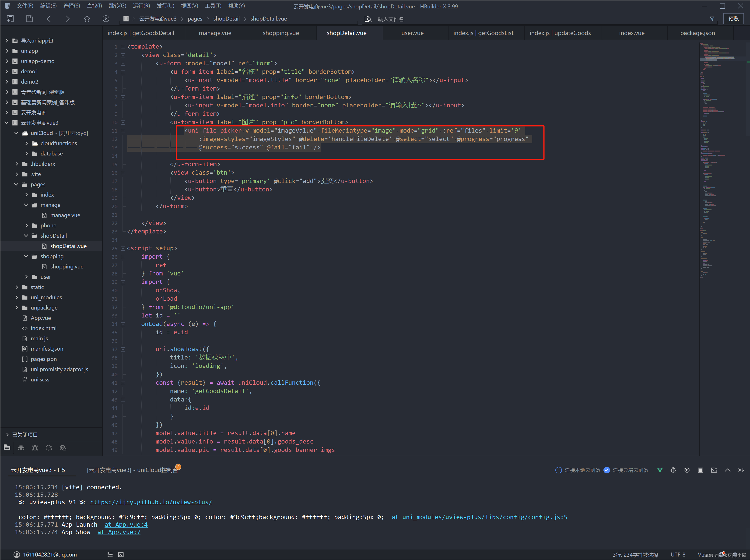Click the list icon in status bar
Screen dimensions: 750x560
[x=110, y=555]
